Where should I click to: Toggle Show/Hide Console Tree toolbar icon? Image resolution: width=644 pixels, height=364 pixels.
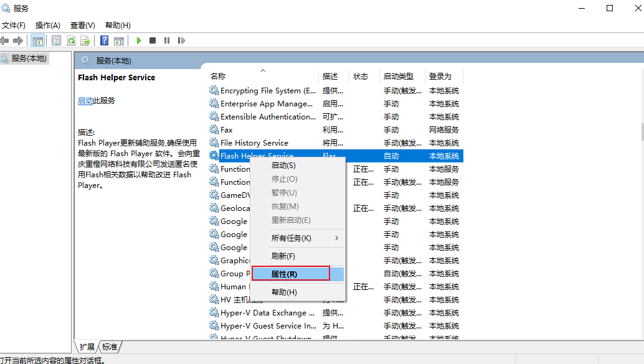coord(37,40)
